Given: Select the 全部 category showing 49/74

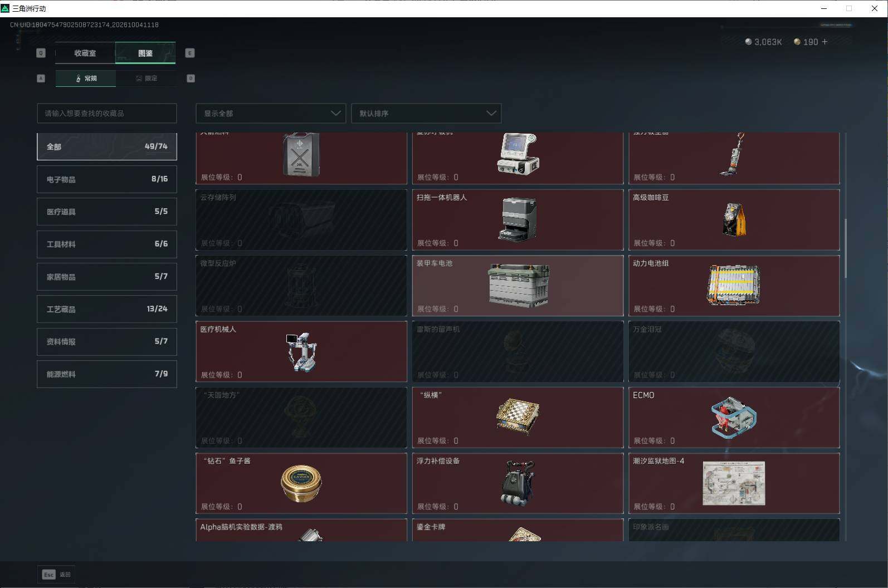Looking at the screenshot, I should (107, 146).
